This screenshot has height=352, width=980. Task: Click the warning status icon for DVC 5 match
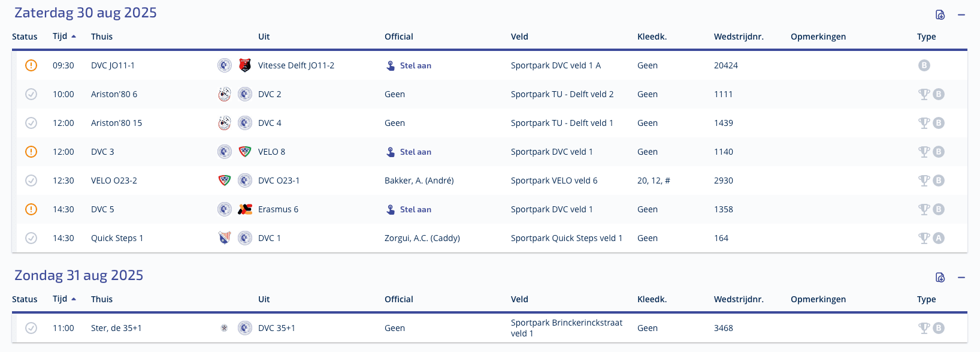[31, 209]
